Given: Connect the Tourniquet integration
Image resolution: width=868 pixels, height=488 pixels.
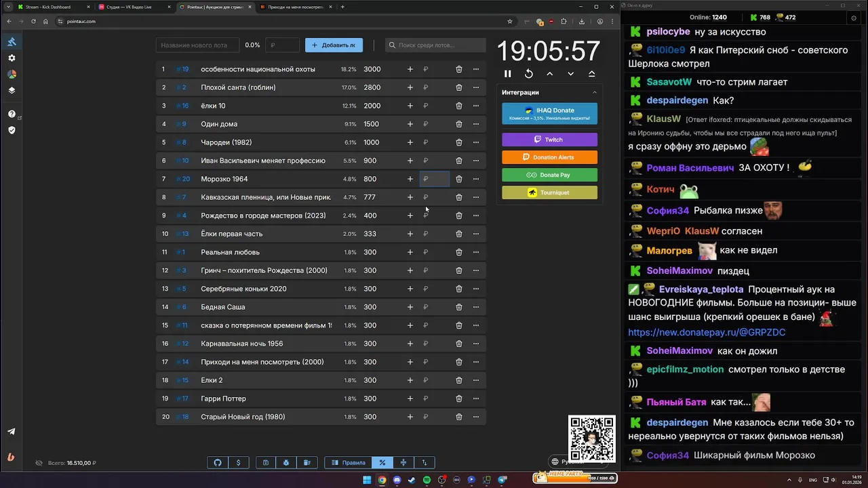Looking at the screenshot, I should coord(549,192).
